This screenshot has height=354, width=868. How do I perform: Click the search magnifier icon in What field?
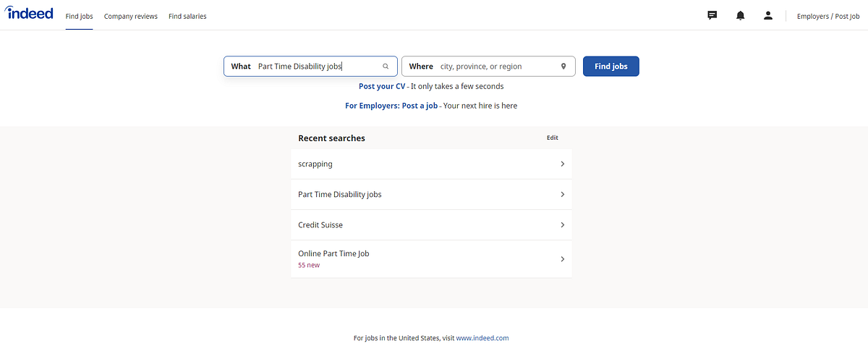click(386, 67)
